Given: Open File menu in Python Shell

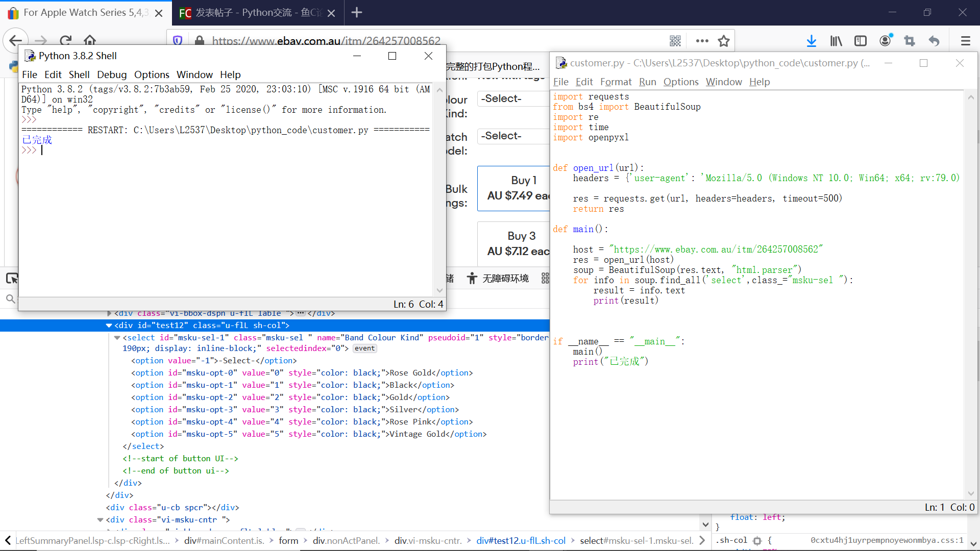Looking at the screenshot, I should tap(30, 74).
